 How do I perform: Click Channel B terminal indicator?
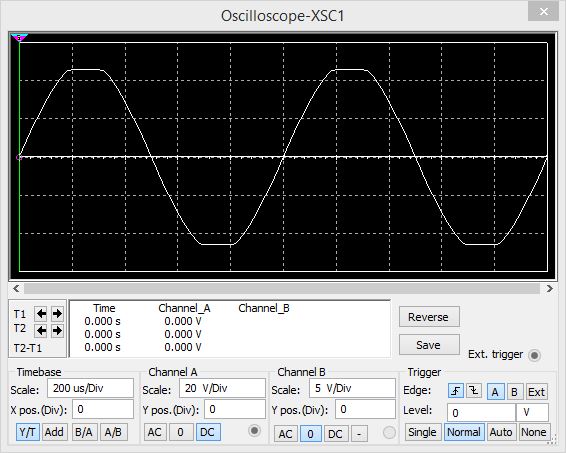click(x=389, y=432)
